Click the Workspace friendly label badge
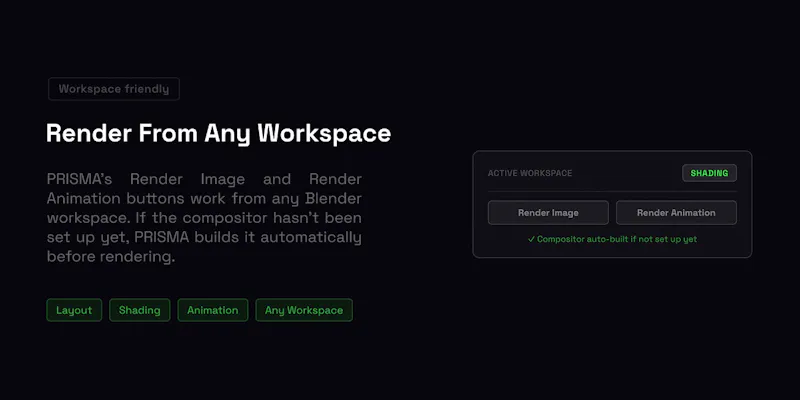The image size is (800, 400). pyautogui.click(x=114, y=89)
